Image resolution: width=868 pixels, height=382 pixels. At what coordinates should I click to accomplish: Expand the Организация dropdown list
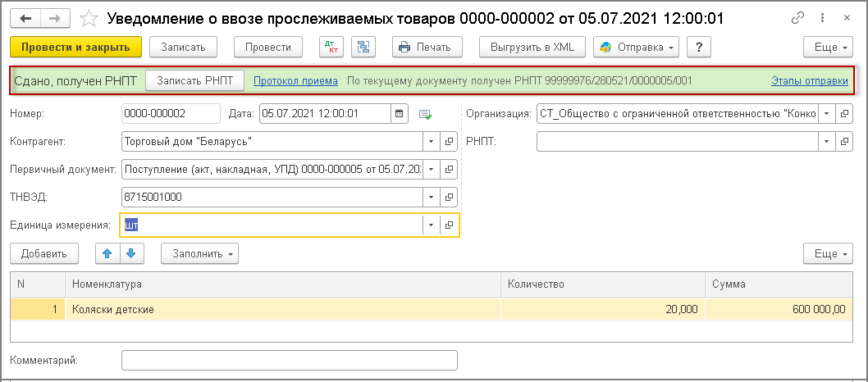826,113
